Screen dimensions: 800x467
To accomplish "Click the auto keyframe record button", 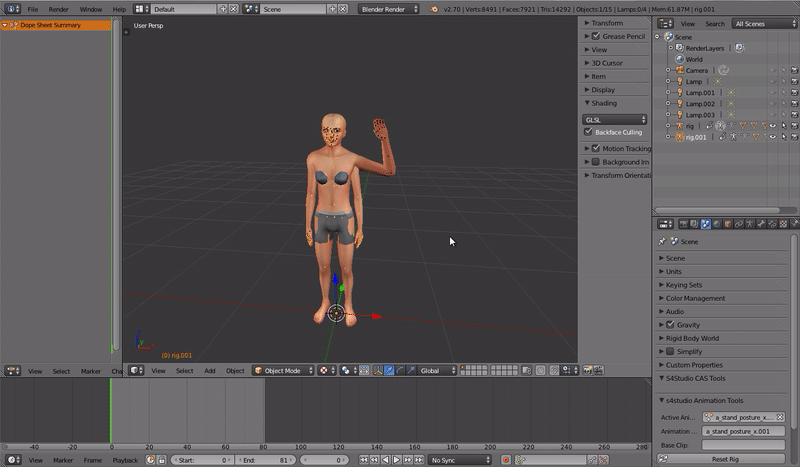I will (506, 460).
